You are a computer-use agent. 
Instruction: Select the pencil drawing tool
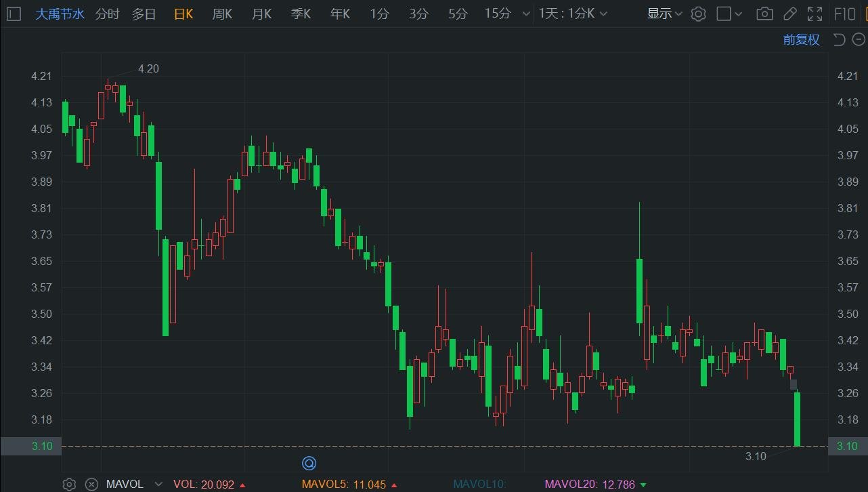(x=789, y=14)
